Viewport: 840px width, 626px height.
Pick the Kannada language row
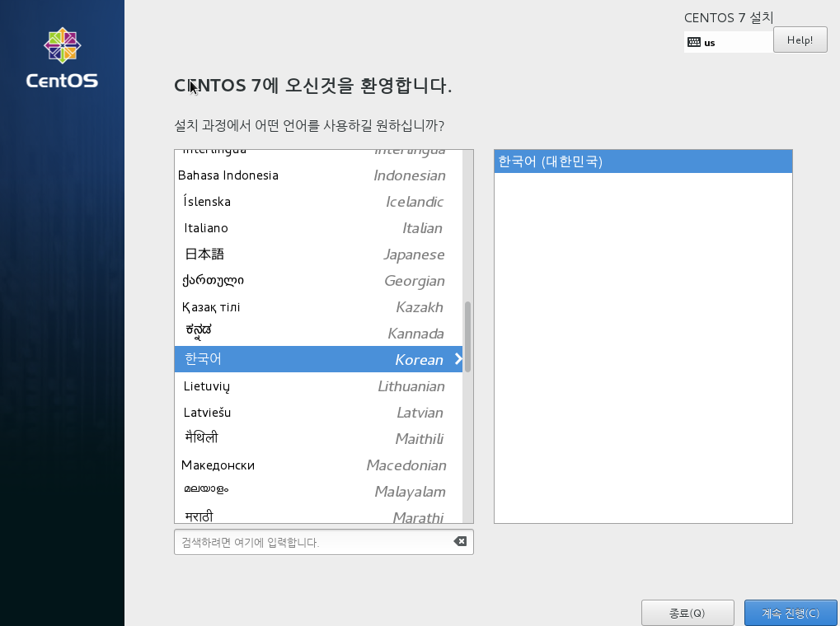pyautogui.click(x=318, y=333)
